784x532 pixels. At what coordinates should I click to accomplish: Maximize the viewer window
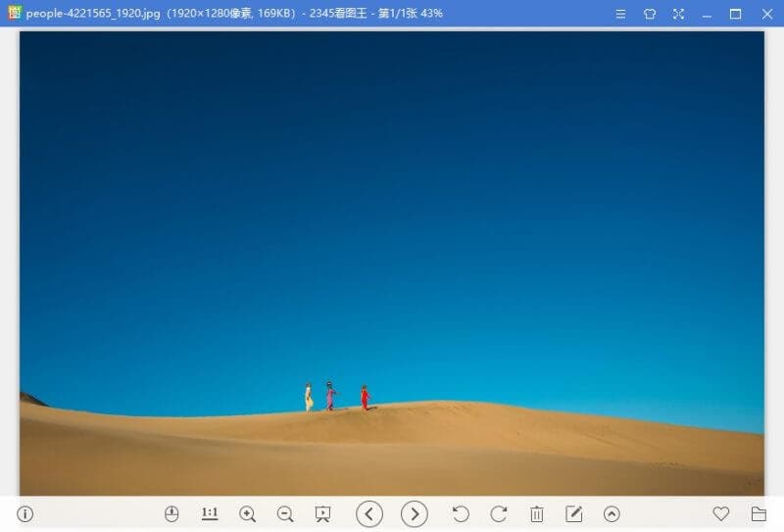[x=736, y=14]
